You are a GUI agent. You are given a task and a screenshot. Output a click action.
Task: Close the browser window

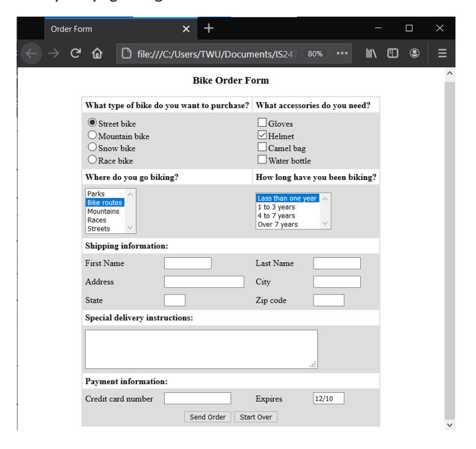tap(440, 28)
